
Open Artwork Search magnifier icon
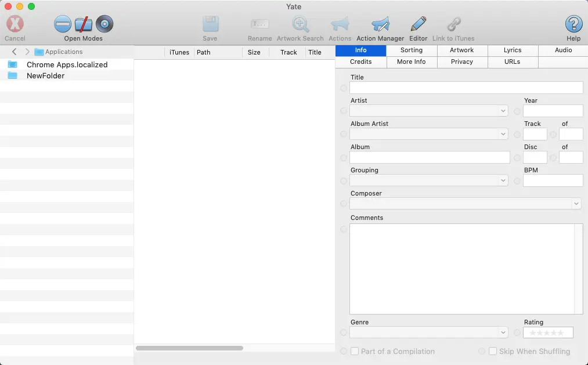coord(300,24)
